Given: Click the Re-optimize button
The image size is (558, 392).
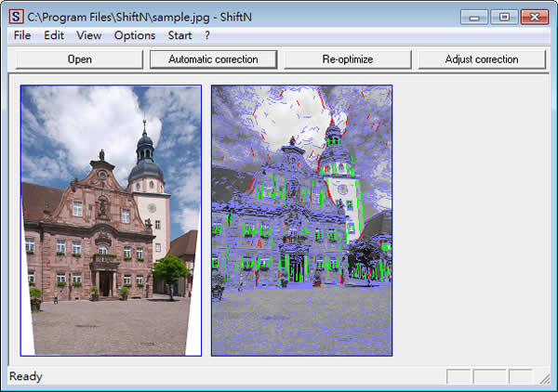Looking at the screenshot, I should (347, 59).
